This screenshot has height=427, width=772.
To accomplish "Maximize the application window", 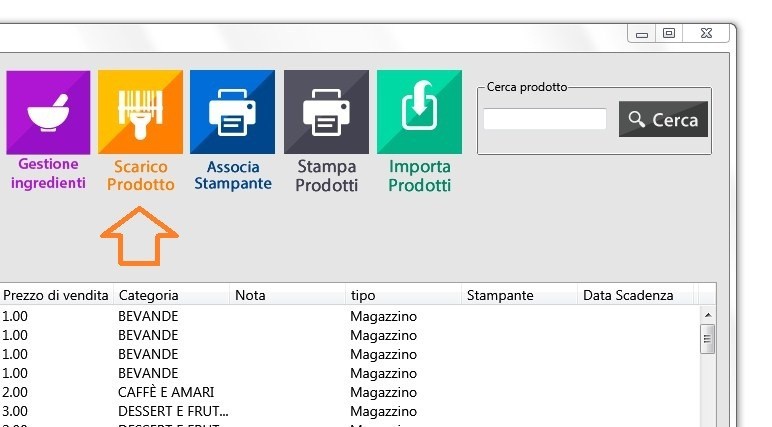I will (670, 34).
